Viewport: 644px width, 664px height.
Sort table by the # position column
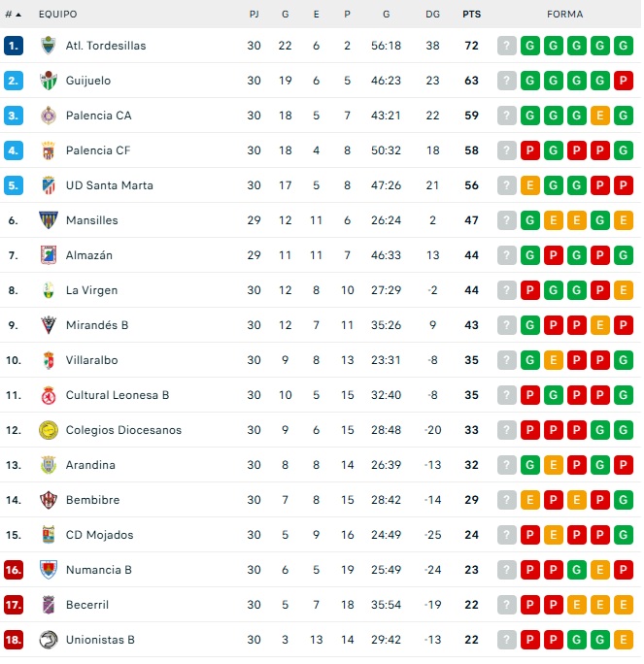[x=14, y=15]
